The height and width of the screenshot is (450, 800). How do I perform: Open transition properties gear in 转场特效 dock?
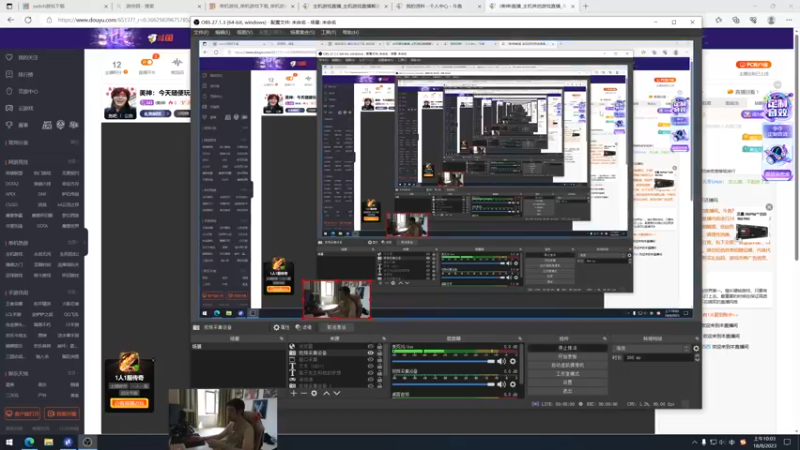(x=696, y=348)
